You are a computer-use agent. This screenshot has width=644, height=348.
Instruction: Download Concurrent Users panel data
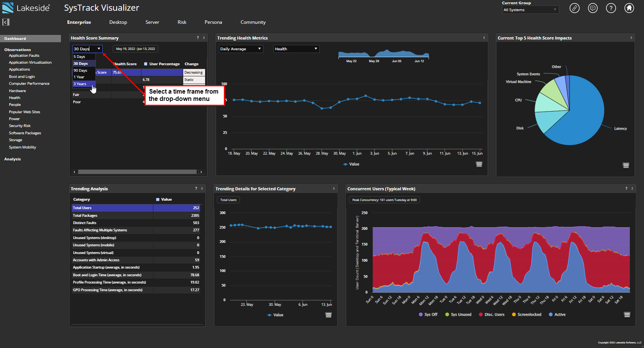632,188
